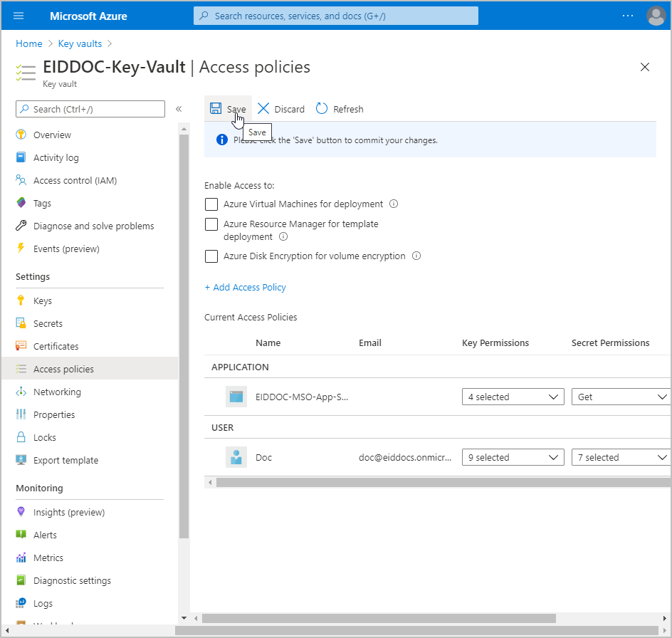Open the hamburger portal menu
672x638 pixels.
19,16
